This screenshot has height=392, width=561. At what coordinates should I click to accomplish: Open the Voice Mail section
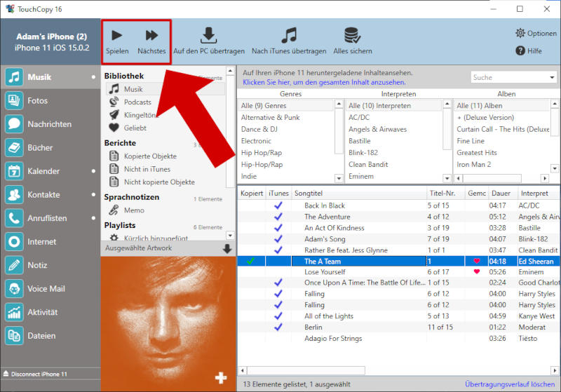pyautogui.click(x=50, y=289)
